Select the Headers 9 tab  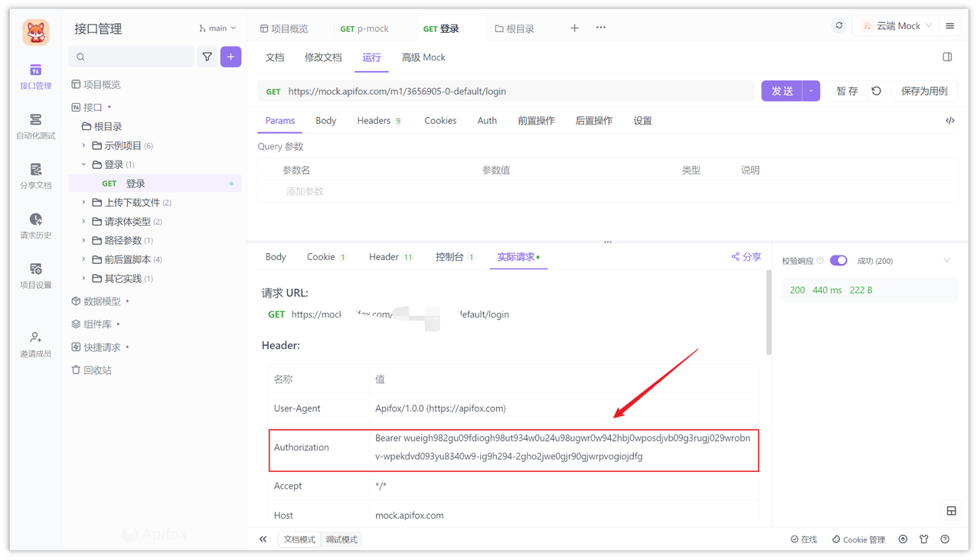(379, 121)
